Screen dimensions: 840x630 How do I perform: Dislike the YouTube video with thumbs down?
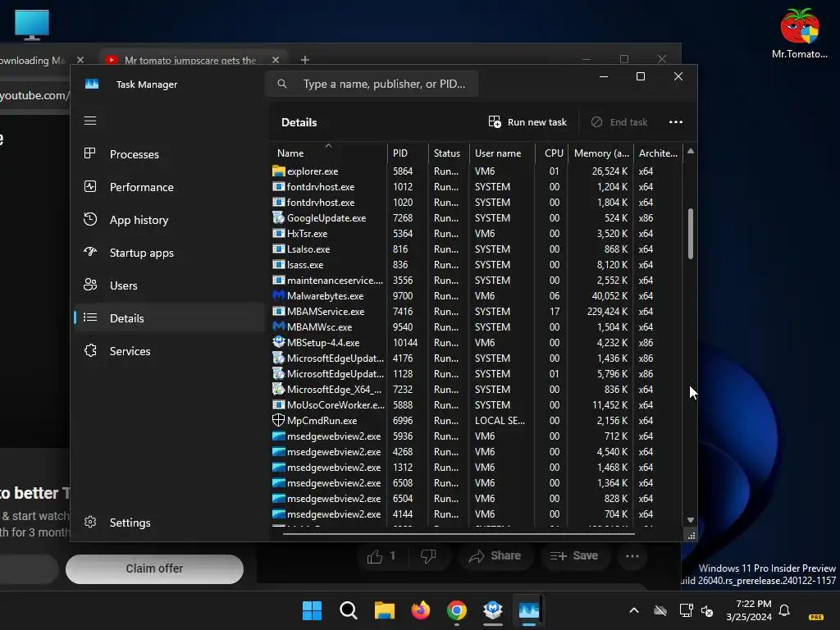pos(428,556)
